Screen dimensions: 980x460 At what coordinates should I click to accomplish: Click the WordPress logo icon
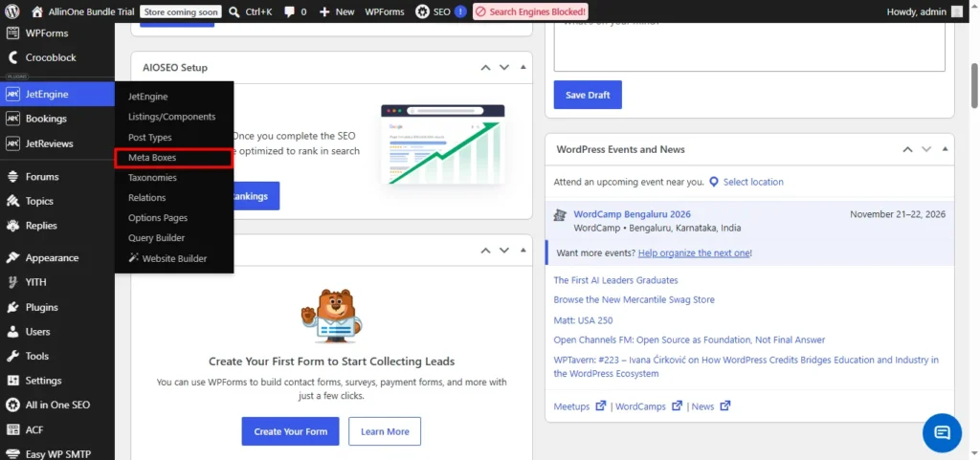12,11
